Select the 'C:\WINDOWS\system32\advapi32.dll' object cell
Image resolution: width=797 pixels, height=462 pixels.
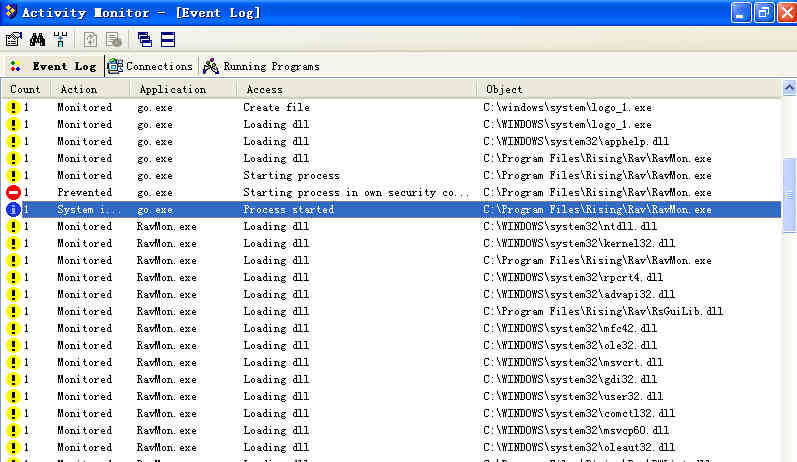click(x=579, y=294)
